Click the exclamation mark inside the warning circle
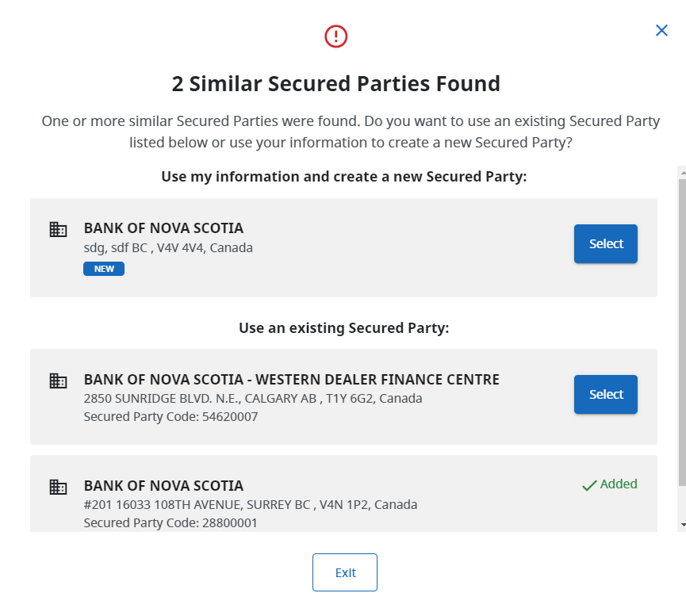This screenshot has height=616, width=686. click(335, 36)
